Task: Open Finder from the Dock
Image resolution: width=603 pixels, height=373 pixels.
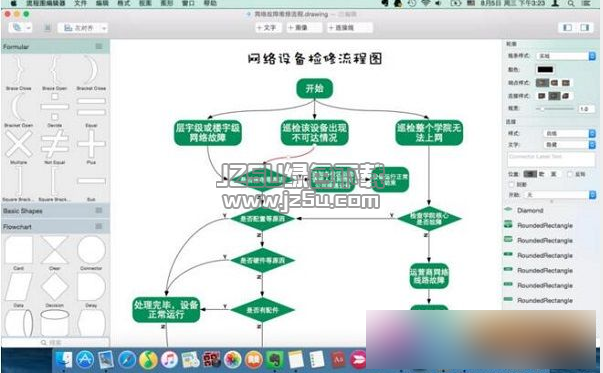Action: [x=64, y=360]
